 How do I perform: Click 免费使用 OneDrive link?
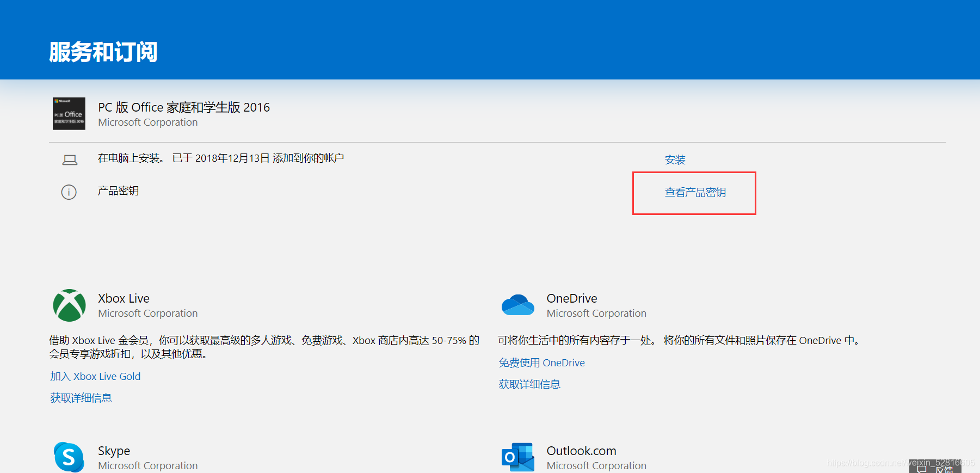pyautogui.click(x=542, y=363)
